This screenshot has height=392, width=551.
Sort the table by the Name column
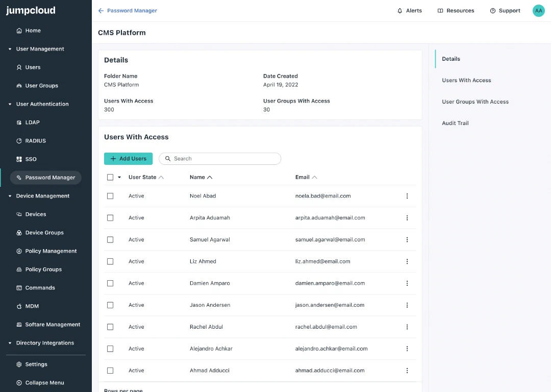pos(201,177)
